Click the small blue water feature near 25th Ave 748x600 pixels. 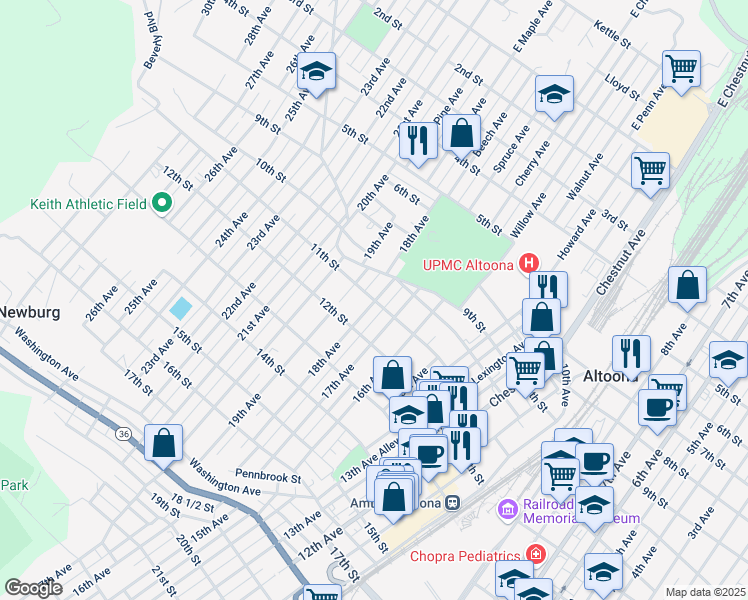[181, 308]
